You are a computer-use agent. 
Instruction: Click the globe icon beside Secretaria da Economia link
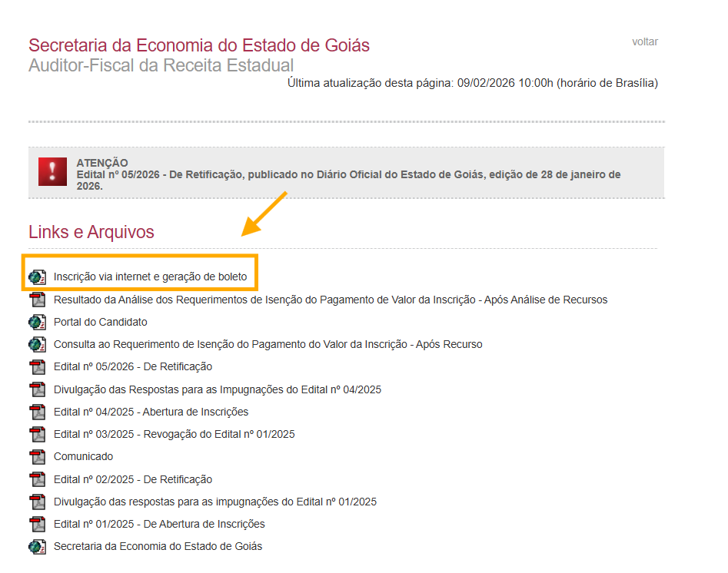pos(37,547)
